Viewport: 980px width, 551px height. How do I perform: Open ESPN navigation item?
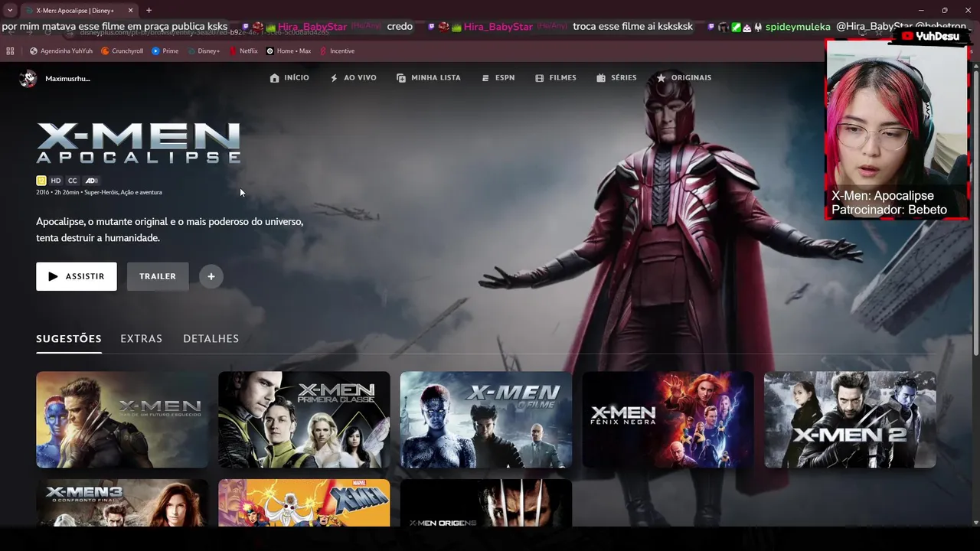[498, 78]
